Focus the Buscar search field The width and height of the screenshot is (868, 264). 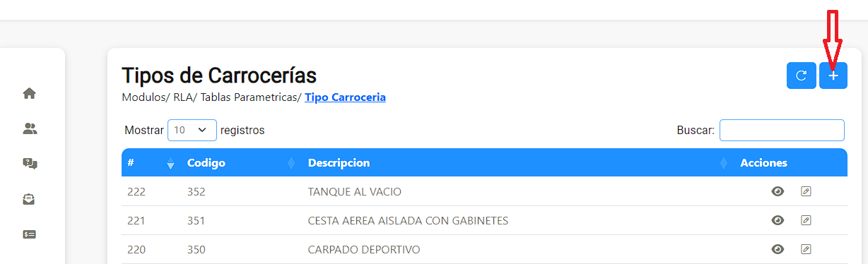pyautogui.click(x=782, y=130)
